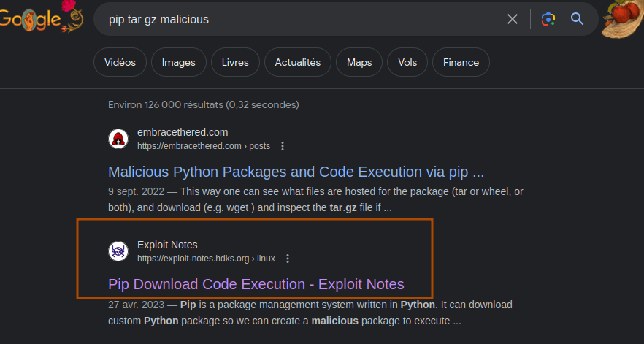
Task: Click the embracethered.com favicon
Action: pyautogui.click(x=118, y=139)
